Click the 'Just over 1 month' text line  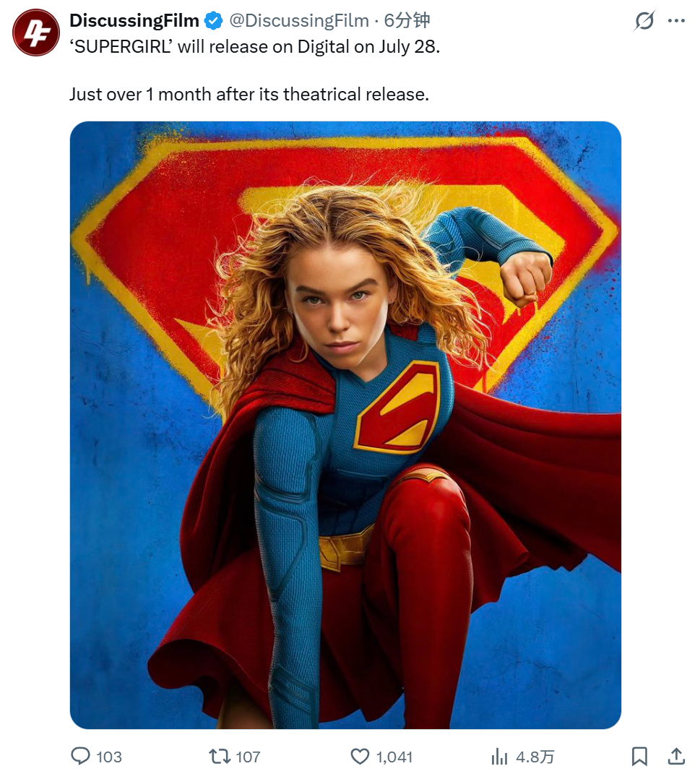[249, 94]
